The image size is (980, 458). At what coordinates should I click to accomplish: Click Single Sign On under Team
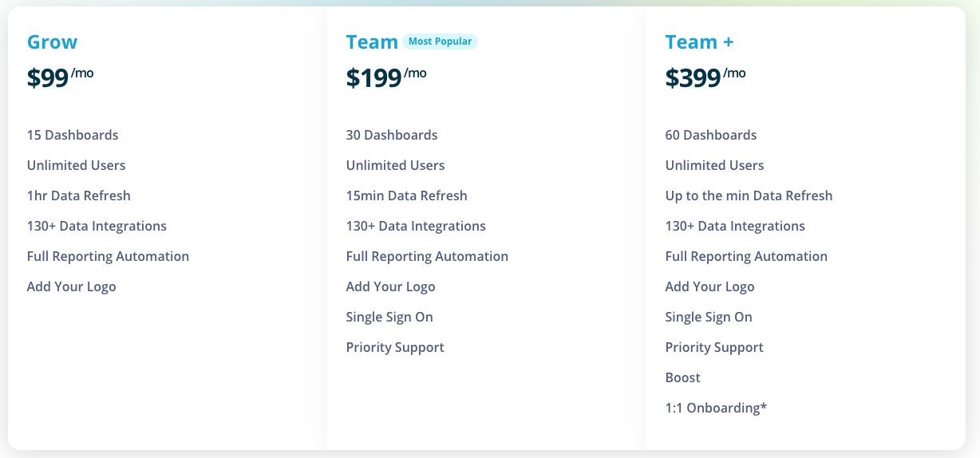pos(389,317)
